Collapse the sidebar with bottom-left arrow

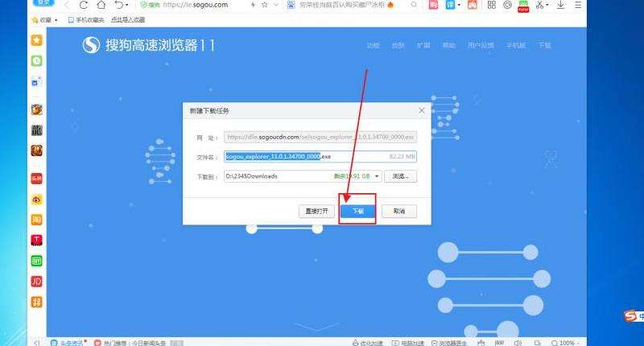36,343
